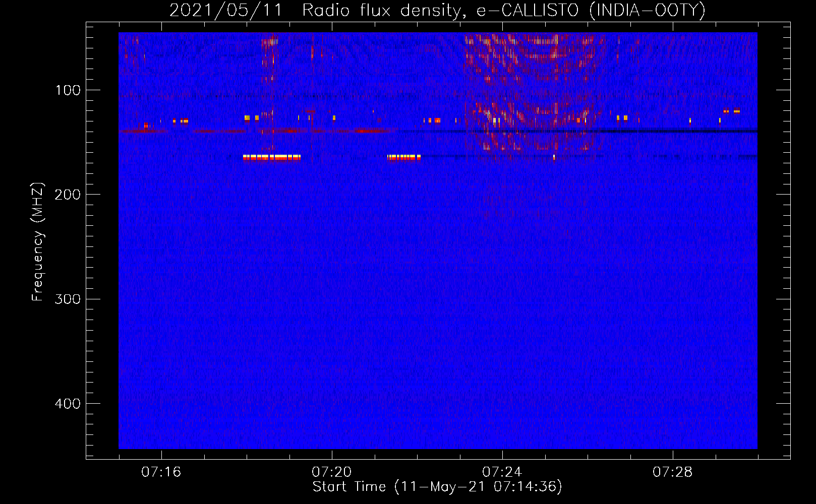Click the 100 frequency tick label
Image resolution: width=816 pixels, height=504 pixels.
pos(68,90)
